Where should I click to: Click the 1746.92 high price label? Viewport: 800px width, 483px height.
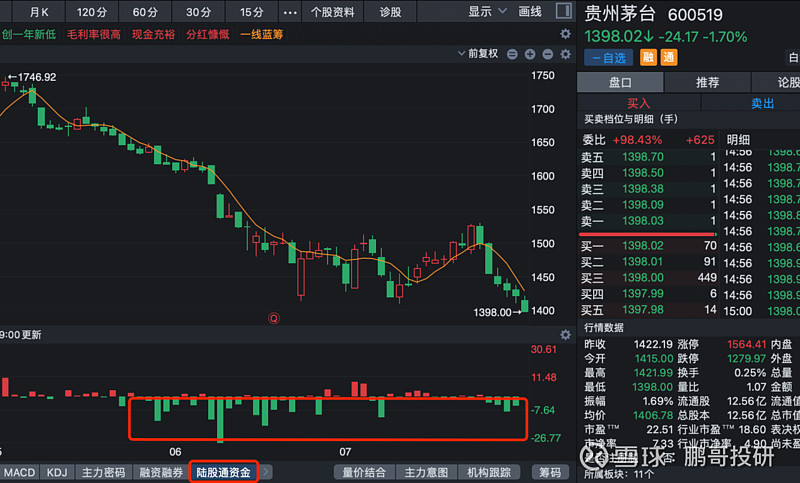37,77
